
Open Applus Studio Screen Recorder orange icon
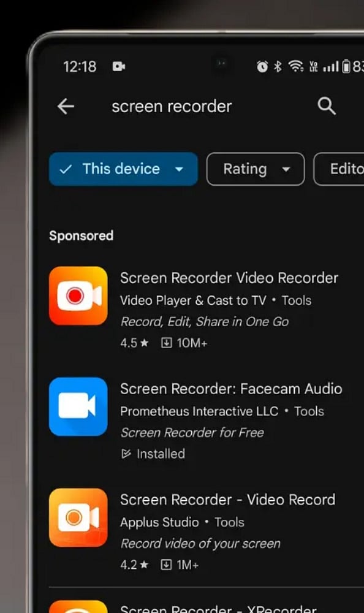point(78,517)
